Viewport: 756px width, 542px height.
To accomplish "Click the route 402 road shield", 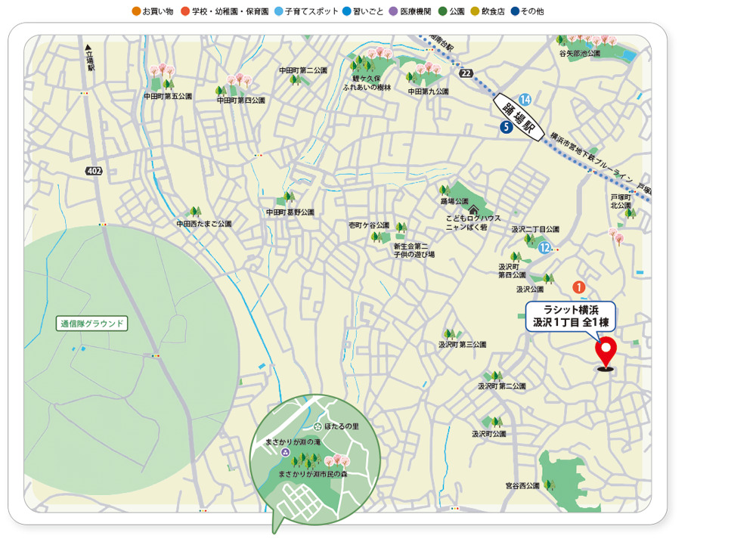I will [94, 171].
